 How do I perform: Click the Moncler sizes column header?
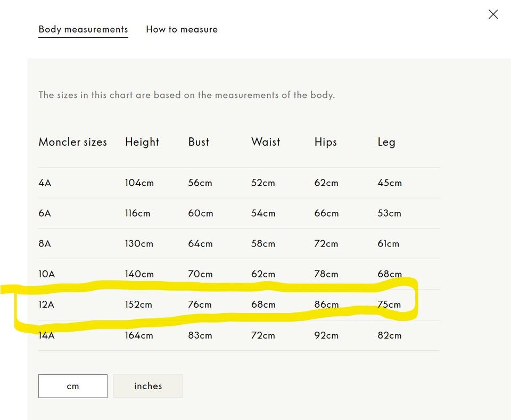73,142
